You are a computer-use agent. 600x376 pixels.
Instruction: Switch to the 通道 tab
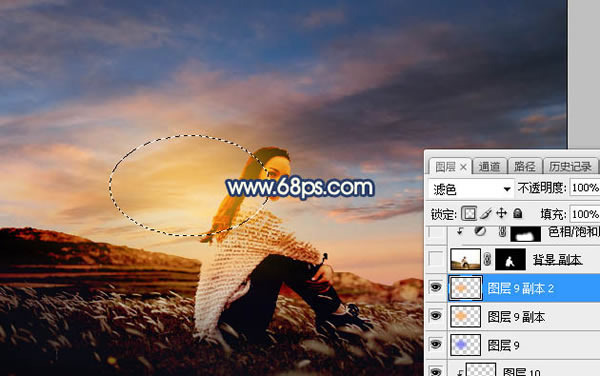click(489, 166)
